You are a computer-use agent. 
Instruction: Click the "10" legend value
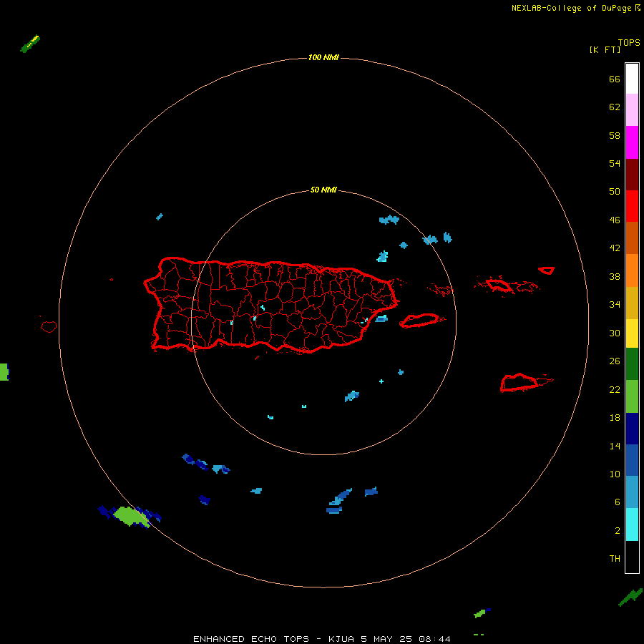tap(615, 474)
